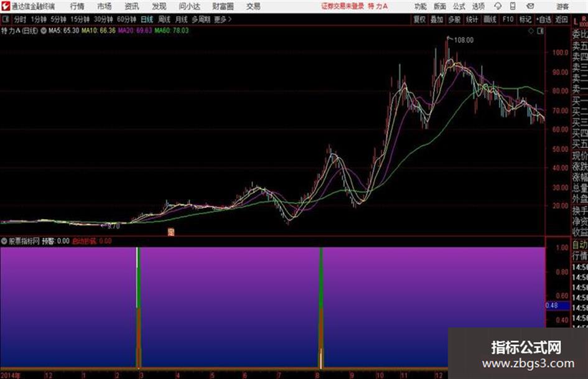The image size is (588, 379).
Task: Select the 月线 monthly chart tab
Action: click(182, 19)
